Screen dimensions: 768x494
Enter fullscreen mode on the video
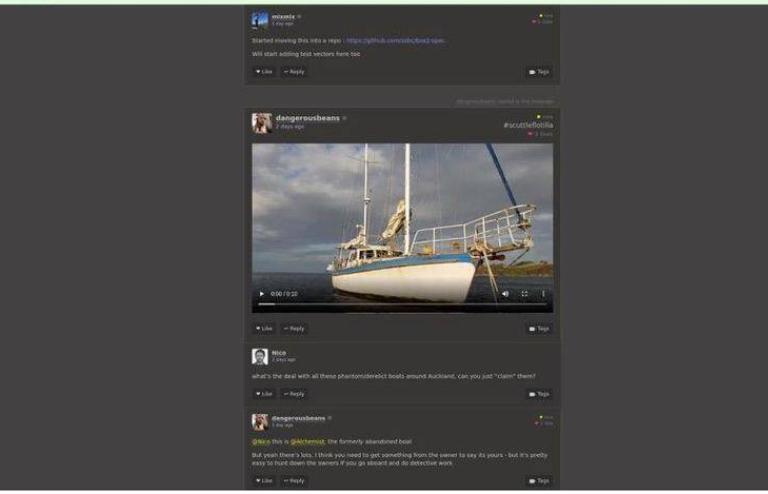(524, 294)
